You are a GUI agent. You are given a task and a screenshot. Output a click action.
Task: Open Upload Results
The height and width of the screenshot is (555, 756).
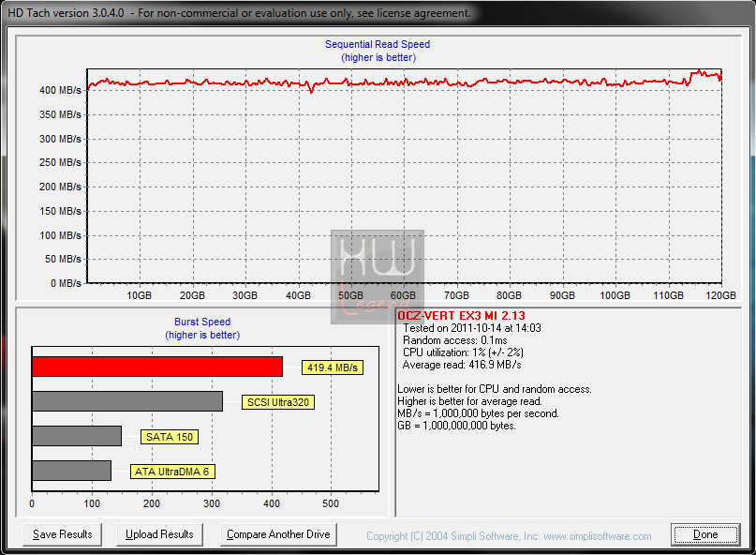click(159, 534)
